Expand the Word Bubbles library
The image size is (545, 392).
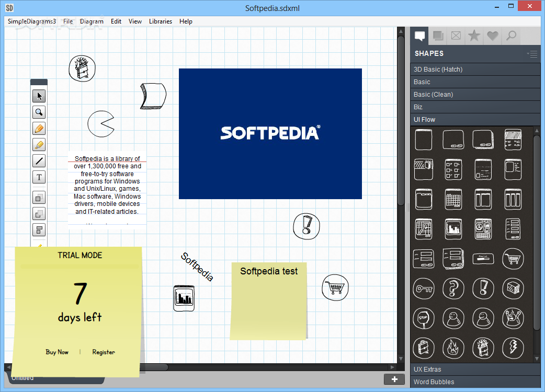pyautogui.click(x=475, y=382)
